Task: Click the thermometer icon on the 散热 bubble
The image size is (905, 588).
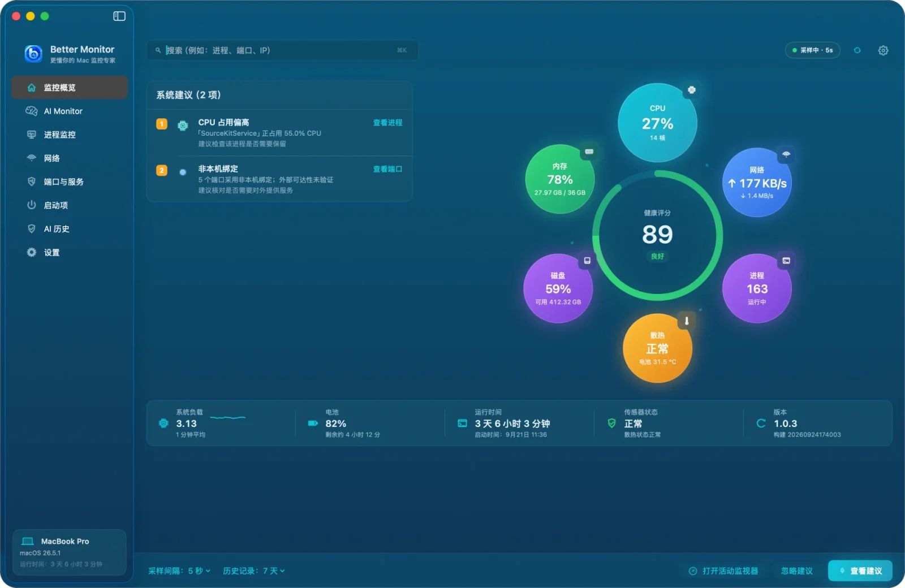Action: (x=687, y=321)
